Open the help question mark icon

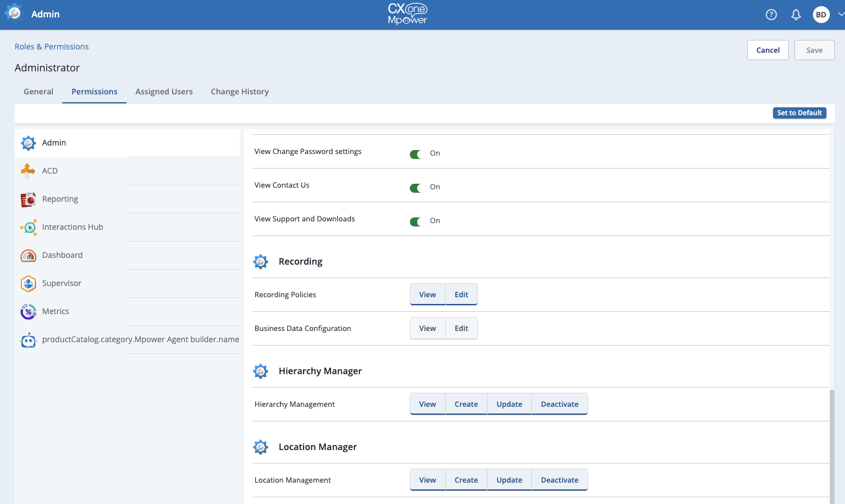(x=771, y=15)
